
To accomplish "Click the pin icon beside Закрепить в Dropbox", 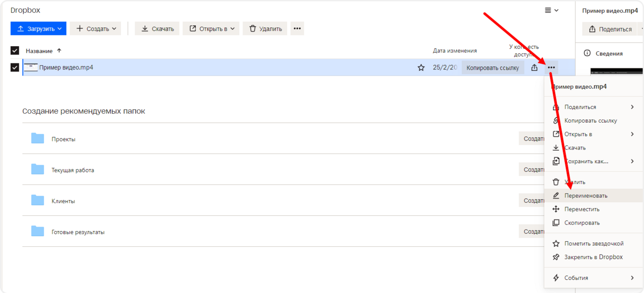I will [556, 257].
